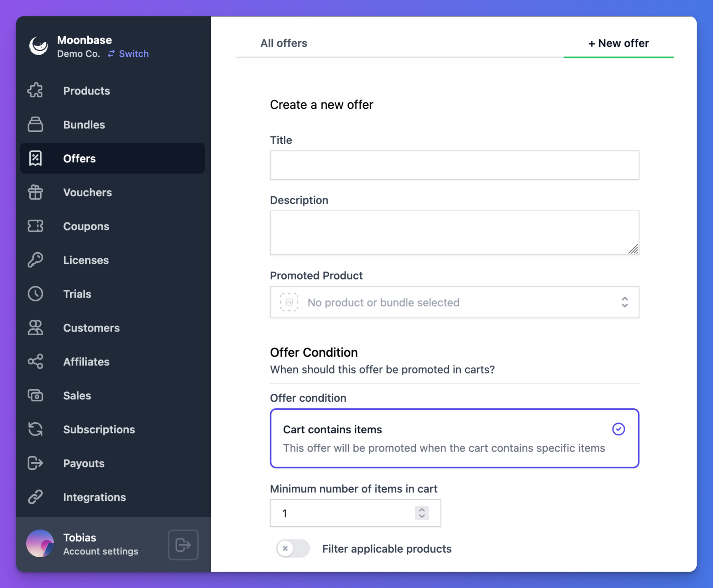This screenshot has width=713, height=588.
Task: Select the Coupons ticket icon
Action: point(35,226)
